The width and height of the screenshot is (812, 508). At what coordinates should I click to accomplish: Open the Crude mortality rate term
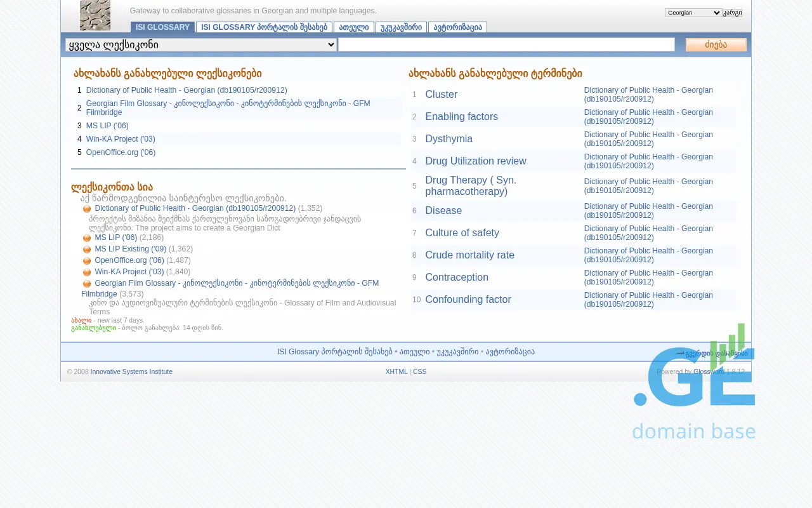pyautogui.click(x=469, y=255)
